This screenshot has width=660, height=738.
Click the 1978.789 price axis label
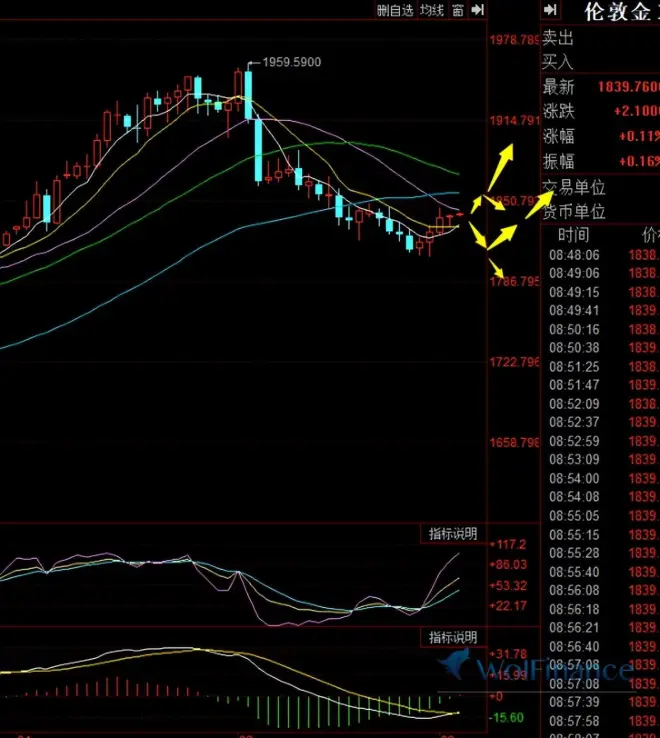513,40
